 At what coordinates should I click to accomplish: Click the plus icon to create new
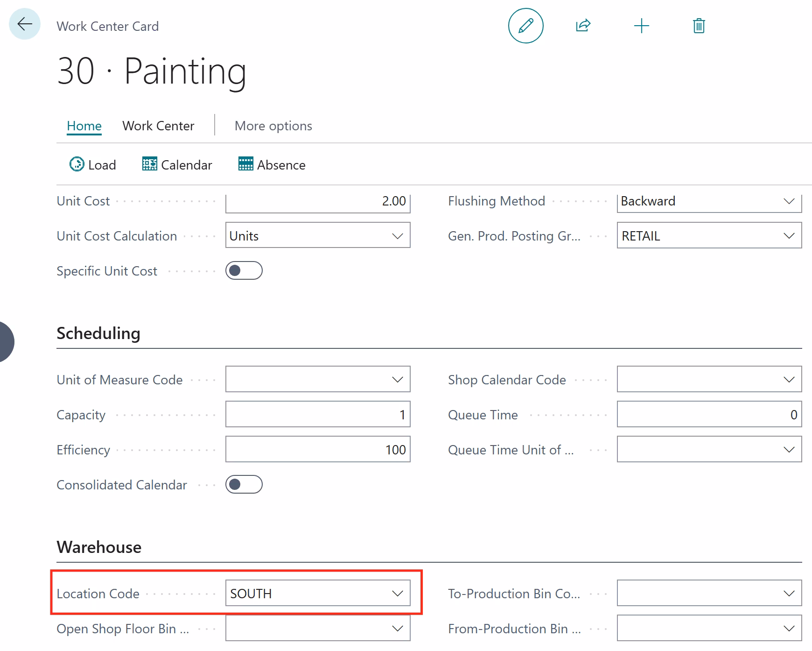tap(641, 26)
